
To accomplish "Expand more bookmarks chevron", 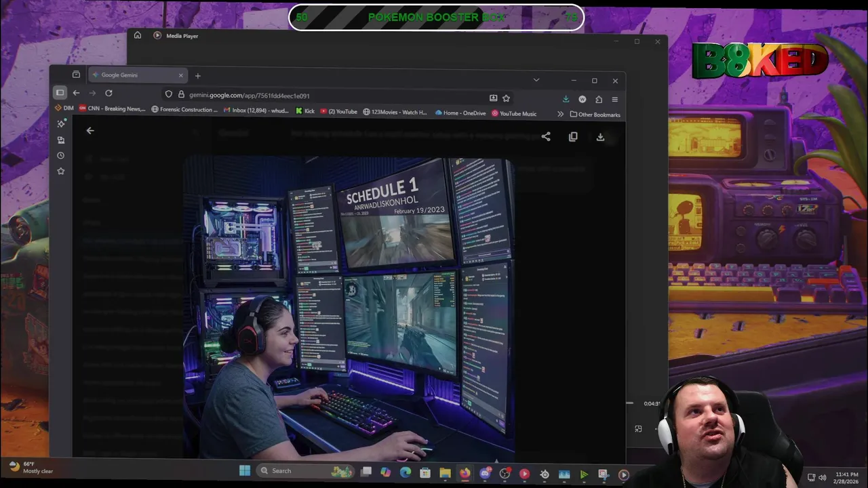I will click(560, 114).
